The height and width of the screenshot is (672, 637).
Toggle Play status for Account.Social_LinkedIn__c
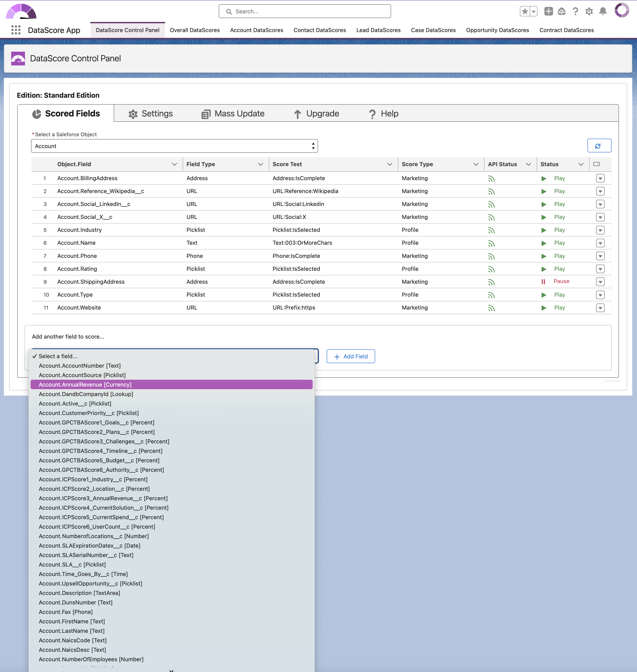point(553,204)
